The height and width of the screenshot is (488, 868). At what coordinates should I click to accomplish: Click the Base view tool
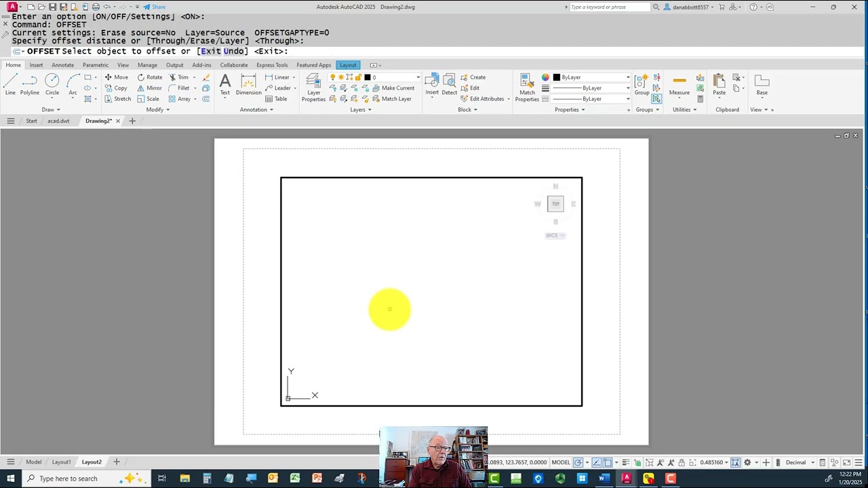tap(762, 84)
